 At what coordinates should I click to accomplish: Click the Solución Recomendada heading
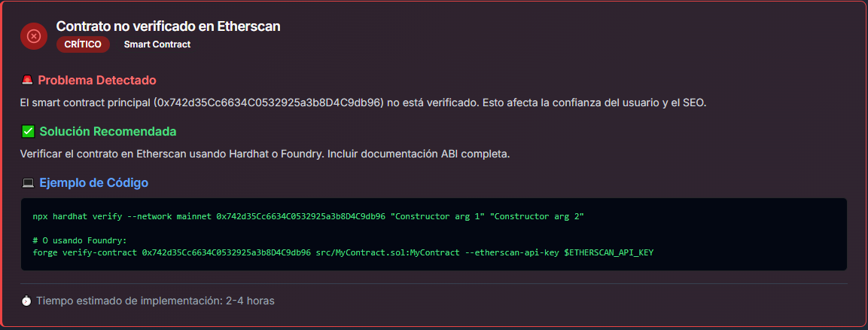pyautogui.click(x=108, y=132)
